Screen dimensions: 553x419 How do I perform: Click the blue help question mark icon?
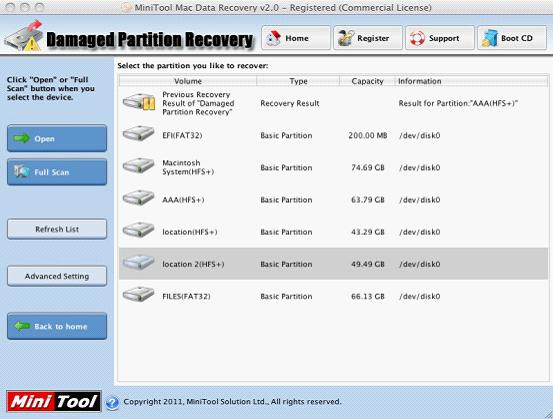pyautogui.click(x=113, y=402)
